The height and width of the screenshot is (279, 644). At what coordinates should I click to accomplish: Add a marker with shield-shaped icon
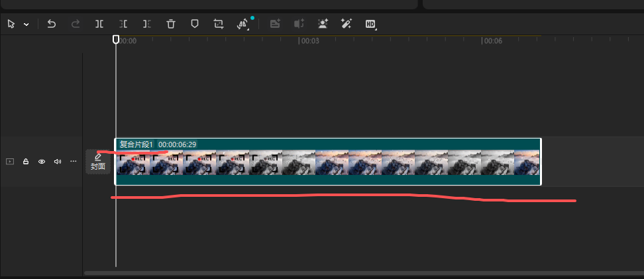[195, 24]
